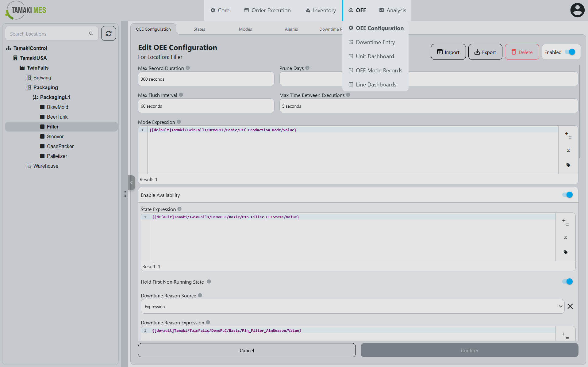588x367 pixels.
Task: Select CasePacker cell in tree
Action: coord(60,146)
